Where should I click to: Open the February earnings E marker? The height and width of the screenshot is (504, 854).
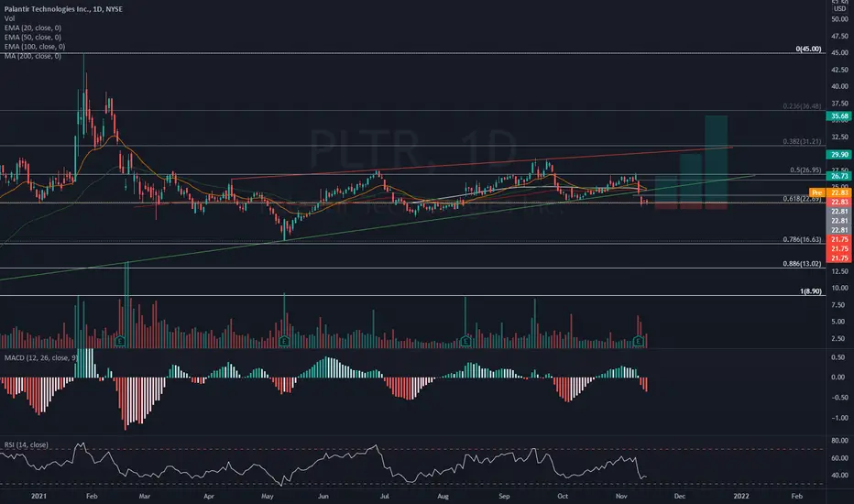(120, 342)
